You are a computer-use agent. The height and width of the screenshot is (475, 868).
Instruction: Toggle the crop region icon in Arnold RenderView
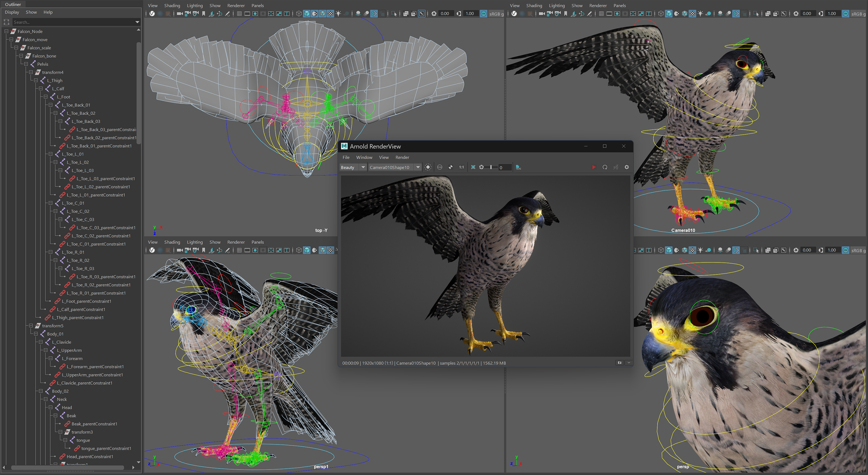point(473,167)
